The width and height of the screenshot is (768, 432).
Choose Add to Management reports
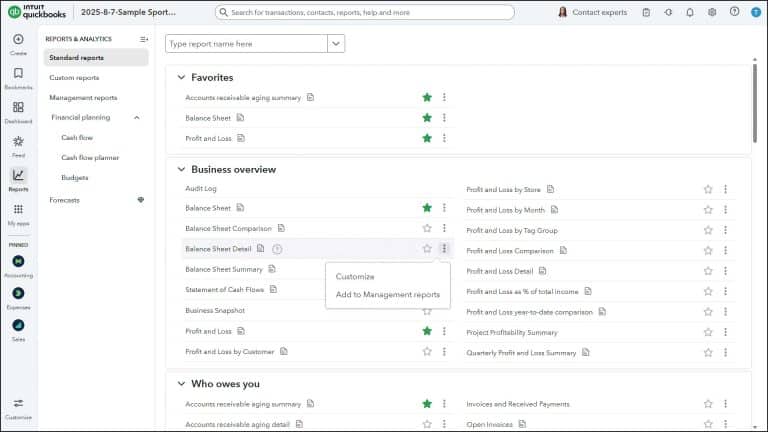387,294
